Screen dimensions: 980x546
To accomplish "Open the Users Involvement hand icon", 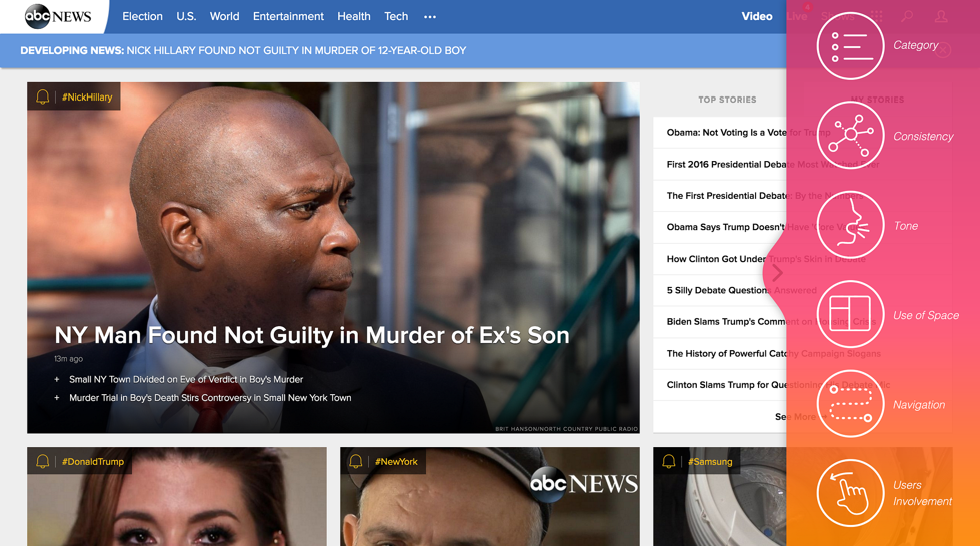I will coord(850,493).
